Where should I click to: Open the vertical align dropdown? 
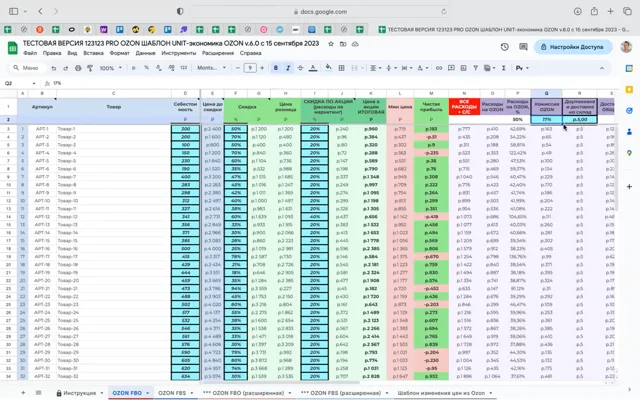[390, 68]
